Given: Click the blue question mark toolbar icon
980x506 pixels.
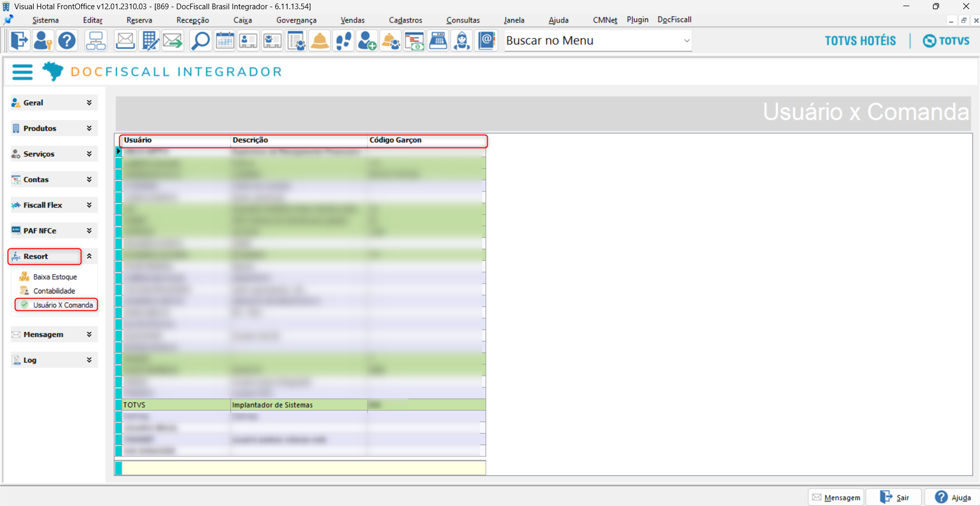Looking at the screenshot, I should tap(67, 40).
